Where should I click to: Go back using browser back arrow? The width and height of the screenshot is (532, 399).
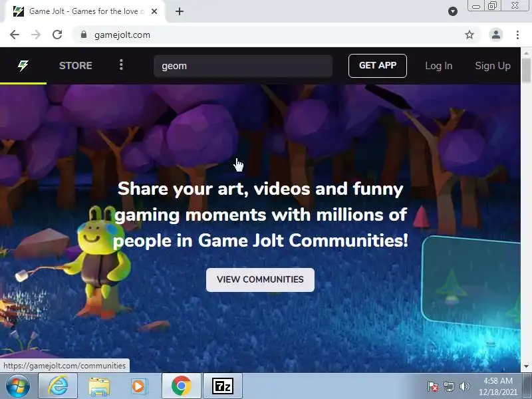15,35
